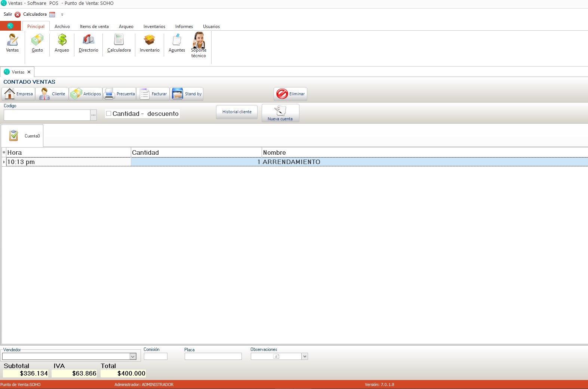Create a Nueva cuenta
Viewport: 588px width, 389px height.
(x=280, y=113)
